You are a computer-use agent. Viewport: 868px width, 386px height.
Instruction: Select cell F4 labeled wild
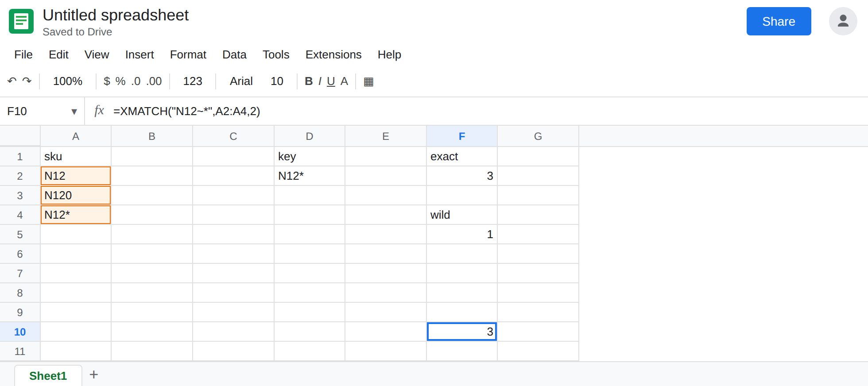click(x=462, y=215)
